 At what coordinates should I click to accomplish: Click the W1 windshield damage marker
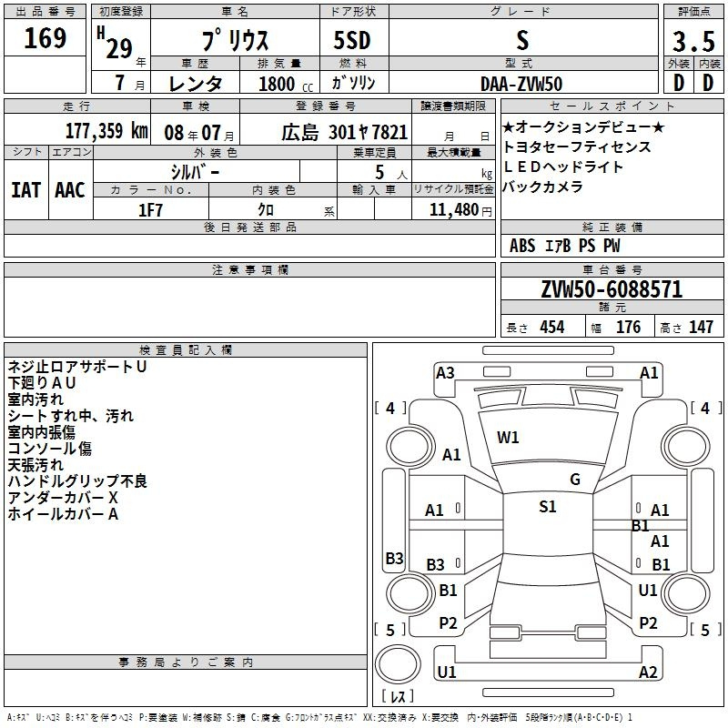coord(508,438)
